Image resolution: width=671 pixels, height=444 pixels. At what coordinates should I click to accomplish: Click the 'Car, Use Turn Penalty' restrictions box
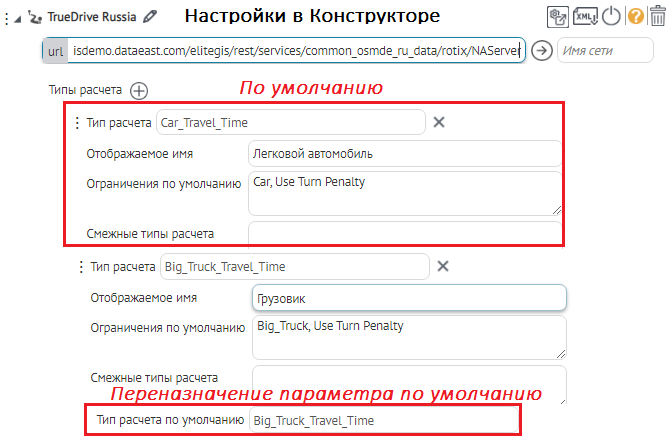pos(404,192)
